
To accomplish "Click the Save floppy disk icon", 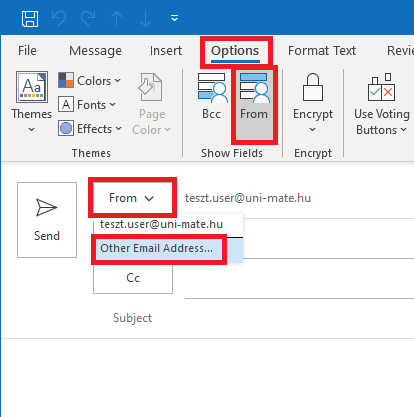I will [x=30, y=19].
